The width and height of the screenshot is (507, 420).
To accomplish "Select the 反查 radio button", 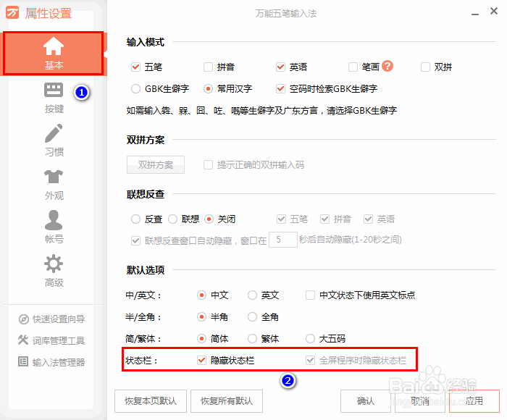I will pyautogui.click(x=136, y=219).
